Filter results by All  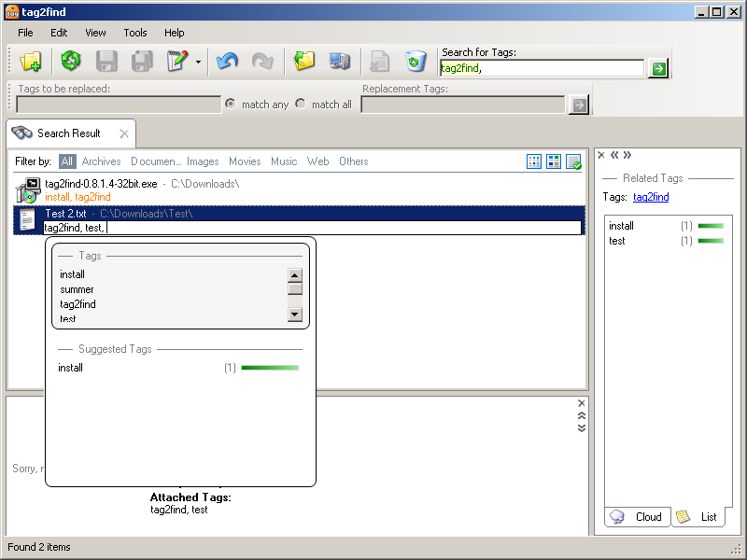(67, 161)
